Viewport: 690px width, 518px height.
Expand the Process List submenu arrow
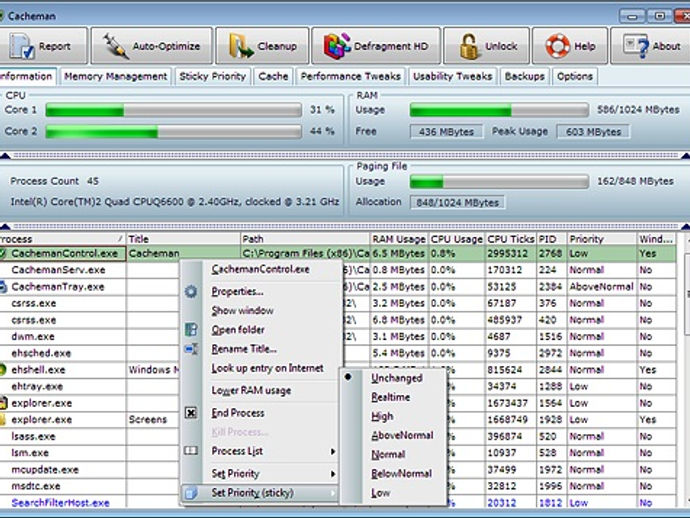(x=333, y=452)
